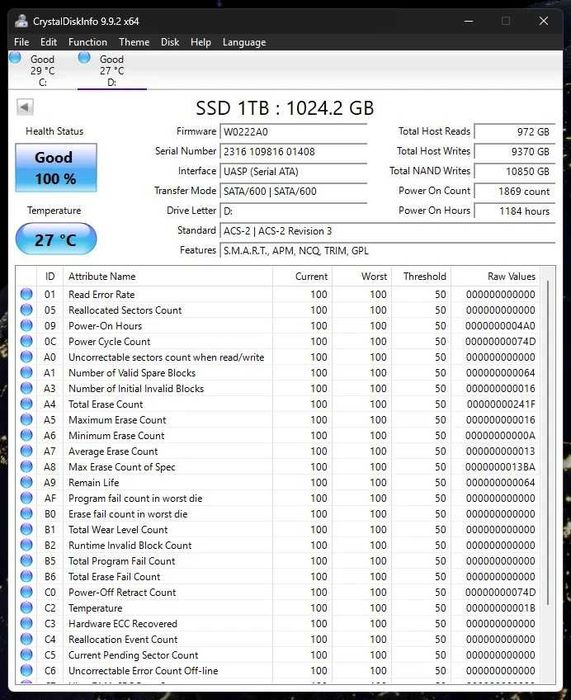Click the raw value 0000000013BA
The image size is (571, 700).
500,467
